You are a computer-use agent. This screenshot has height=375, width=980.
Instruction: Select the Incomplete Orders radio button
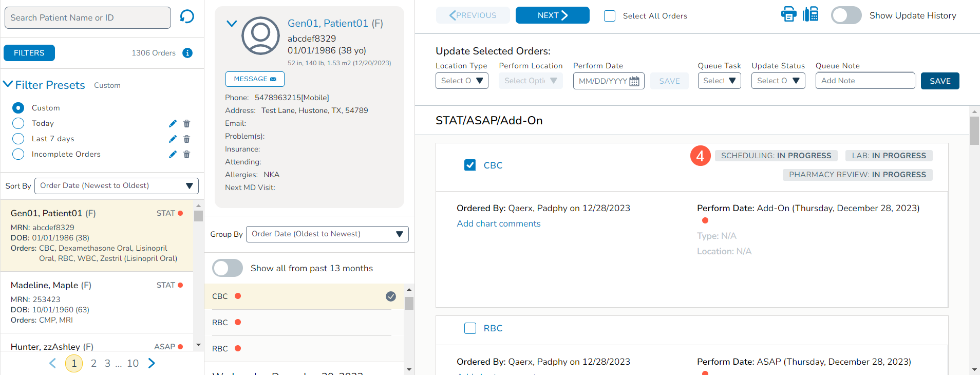pos(18,154)
